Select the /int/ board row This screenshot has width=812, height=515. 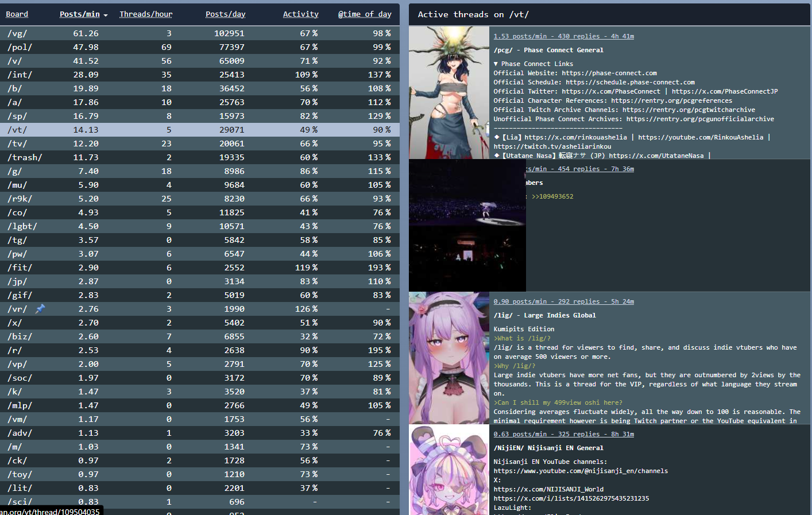[x=200, y=75]
